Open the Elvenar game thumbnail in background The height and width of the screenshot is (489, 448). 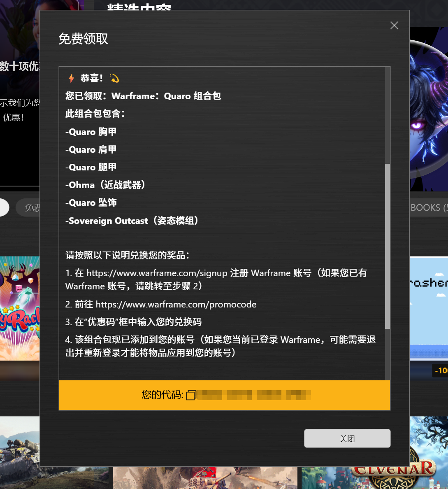coord(375,478)
